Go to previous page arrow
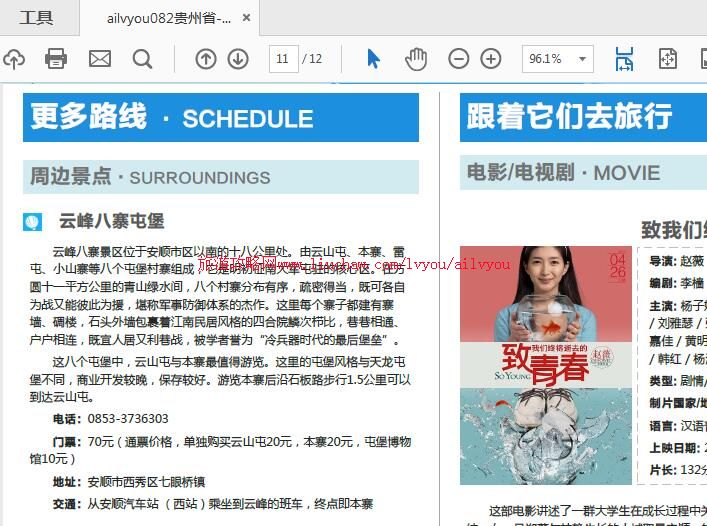This screenshot has width=707, height=526. [206, 59]
